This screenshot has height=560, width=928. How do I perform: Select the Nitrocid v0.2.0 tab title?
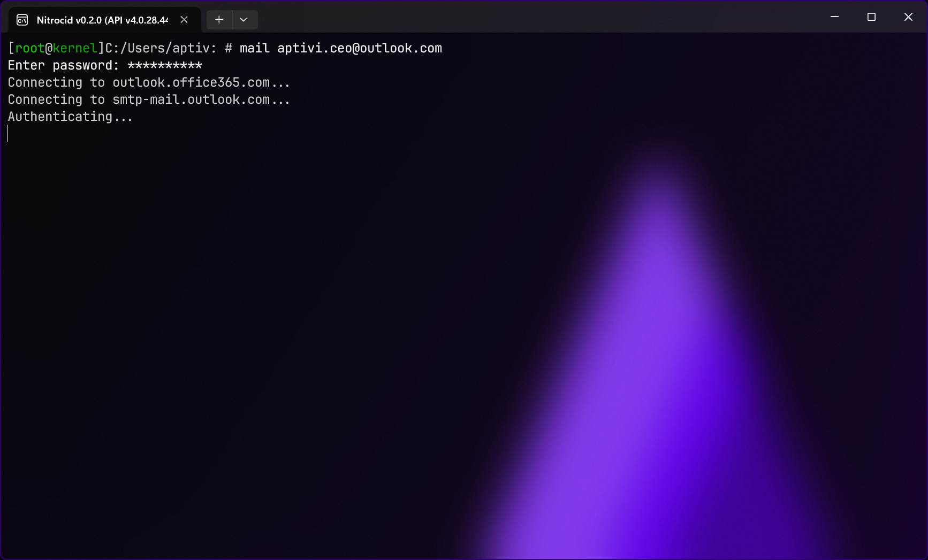[102, 20]
